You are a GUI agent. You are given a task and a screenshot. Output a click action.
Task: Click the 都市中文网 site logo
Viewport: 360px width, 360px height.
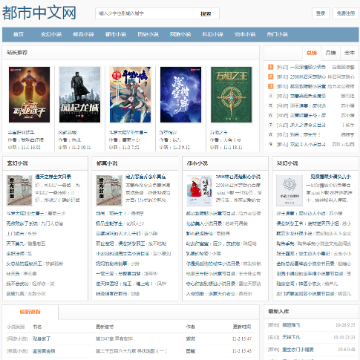click(x=39, y=13)
